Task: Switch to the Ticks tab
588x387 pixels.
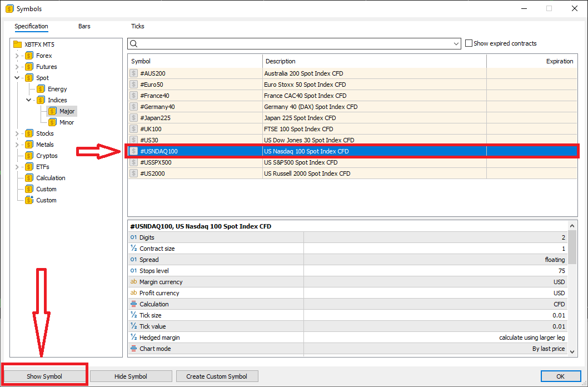Action: 137,26
